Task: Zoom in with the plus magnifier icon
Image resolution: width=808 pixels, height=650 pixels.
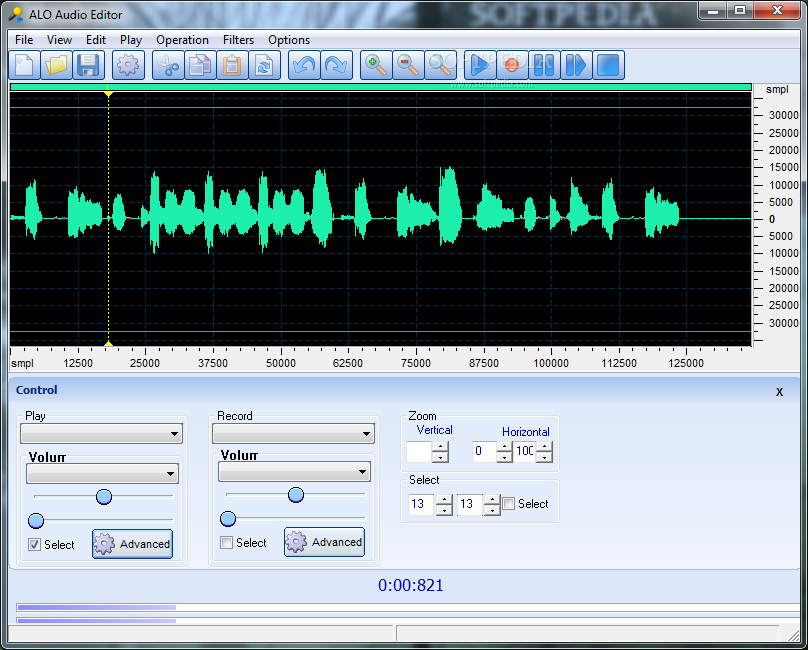Action: pos(376,65)
